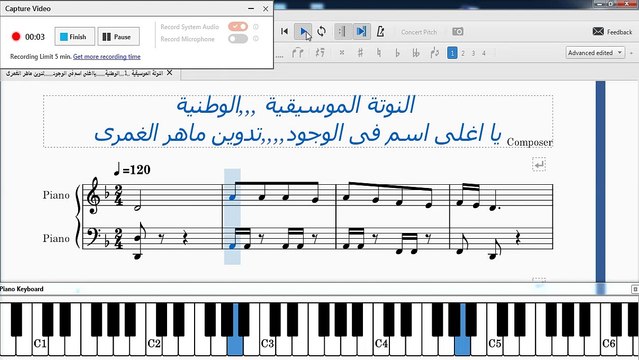639x360 pixels.
Task: Select voice 4 button
Action: 484,53
